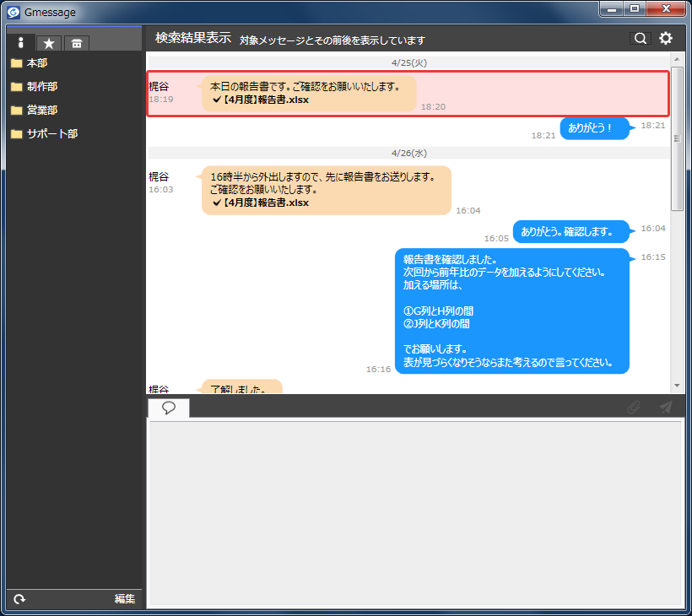Screen dimensions: 692x616
Task: Open the message search magnifier icon
Action: [640, 38]
